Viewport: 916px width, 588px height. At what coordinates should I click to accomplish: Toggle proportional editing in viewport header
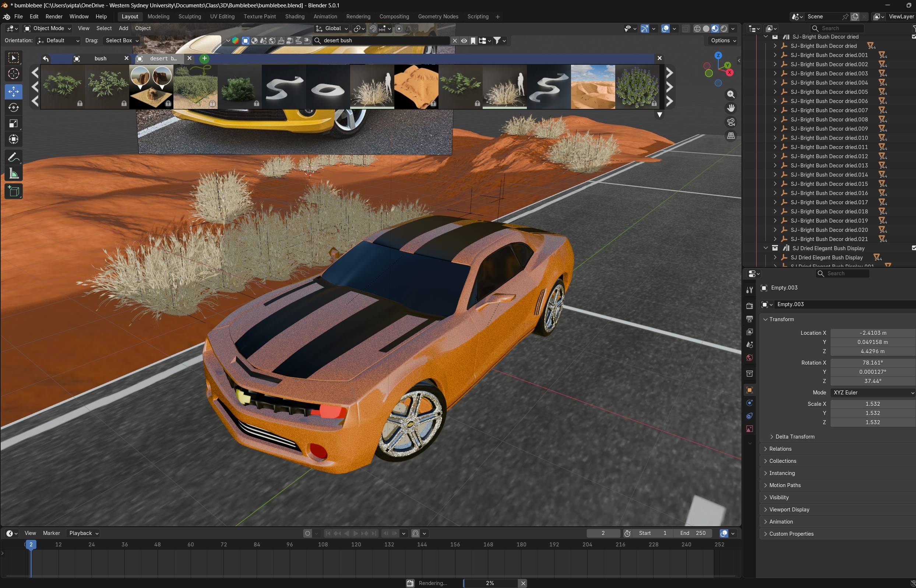pyautogui.click(x=399, y=29)
